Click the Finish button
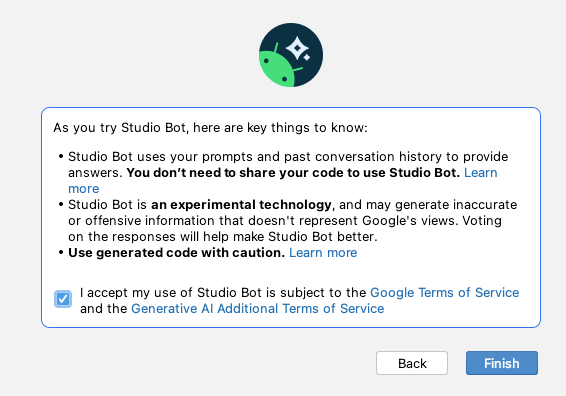 [502, 363]
